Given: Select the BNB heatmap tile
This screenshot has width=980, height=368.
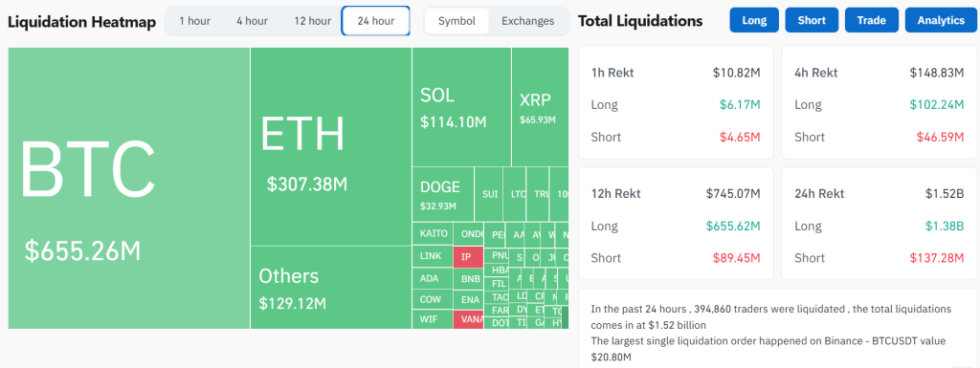Looking at the screenshot, I should (x=469, y=279).
